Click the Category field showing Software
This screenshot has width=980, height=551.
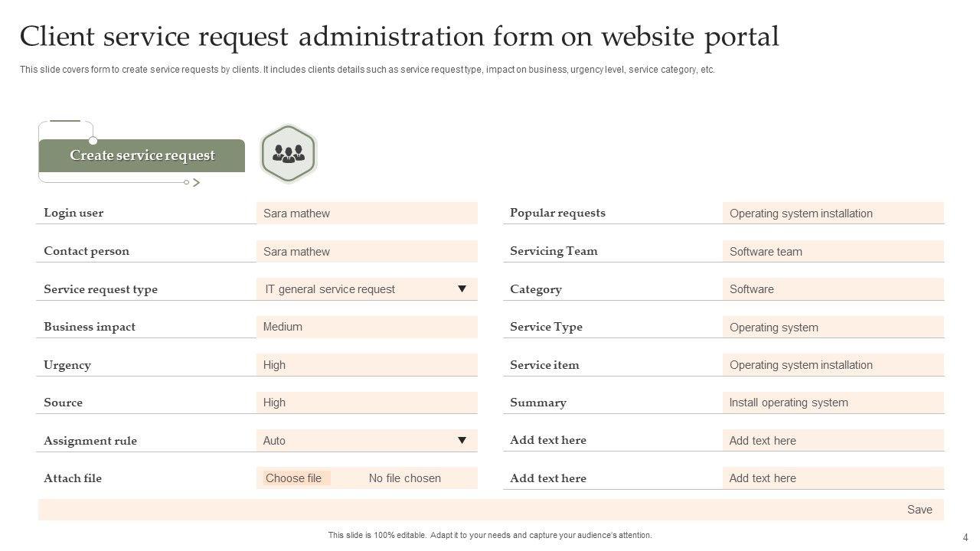[833, 289]
